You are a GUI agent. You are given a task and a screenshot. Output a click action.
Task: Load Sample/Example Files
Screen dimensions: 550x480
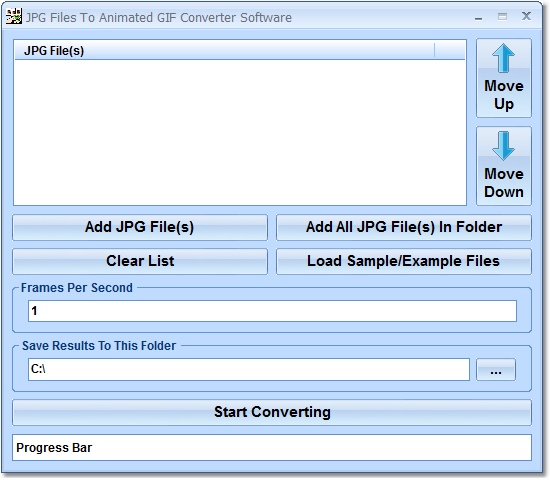pos(404,261)
